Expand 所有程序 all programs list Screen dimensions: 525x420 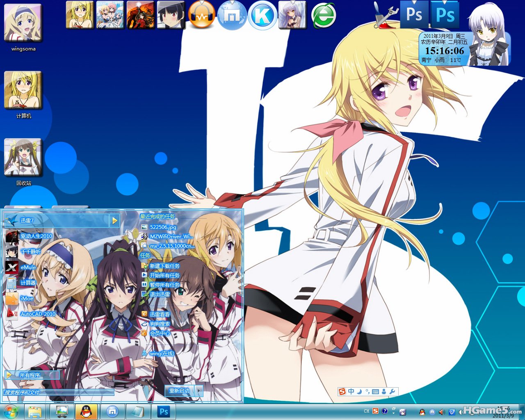pos(32,375)
